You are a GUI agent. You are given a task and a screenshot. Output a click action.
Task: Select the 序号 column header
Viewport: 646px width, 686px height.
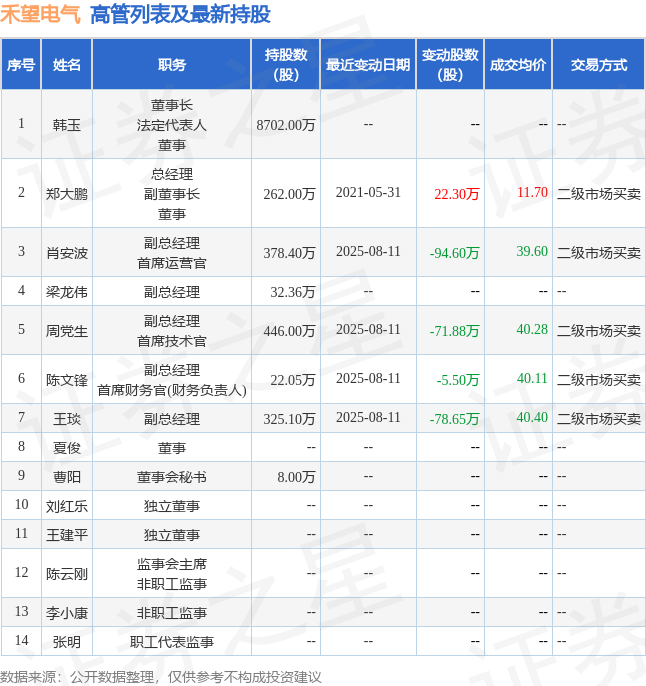[21, 65]
